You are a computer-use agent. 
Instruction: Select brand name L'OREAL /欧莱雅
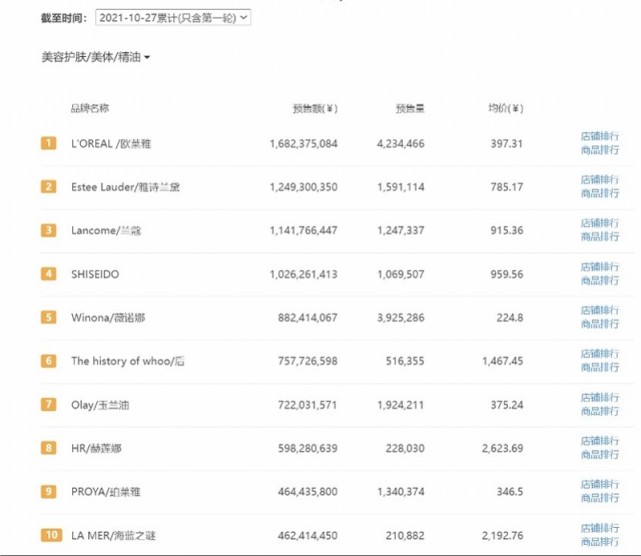click(x=111, y=144)
